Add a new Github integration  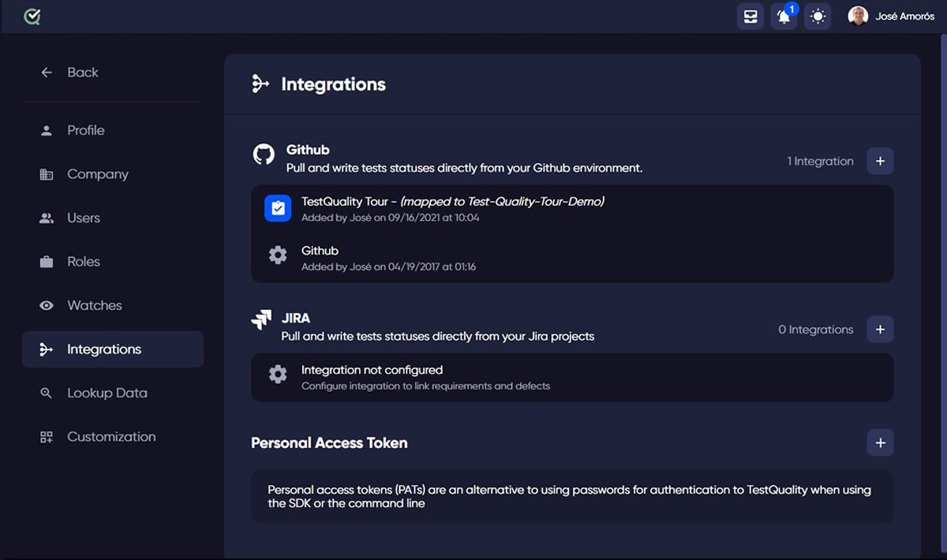tap(881, 161)
